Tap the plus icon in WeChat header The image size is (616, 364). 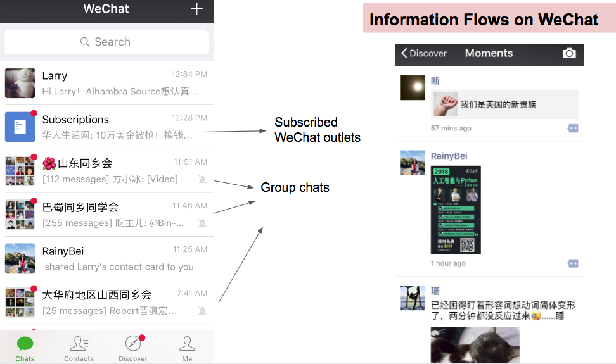(196, 9)
